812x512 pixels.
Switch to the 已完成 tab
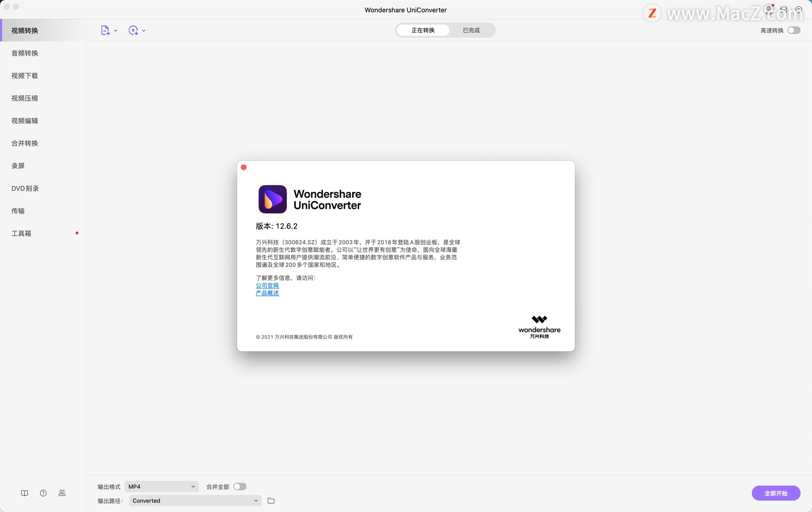pos(471,30)
